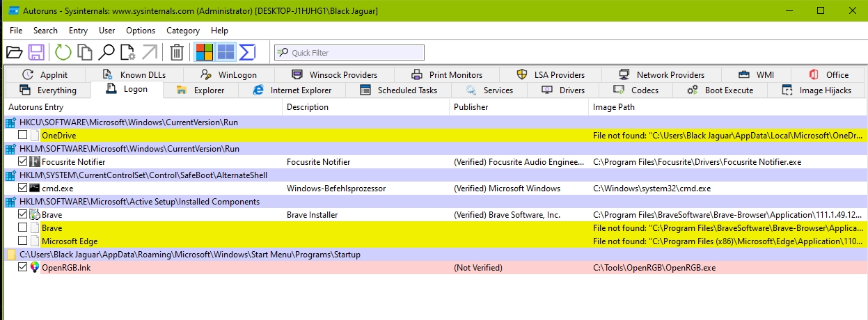
Task: Select the Start Menu Programs Startup folder row
Action: click(436, 255)
